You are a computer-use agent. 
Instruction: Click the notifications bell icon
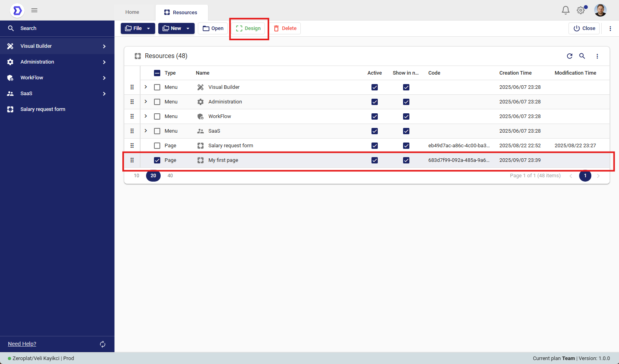point(565,10)
